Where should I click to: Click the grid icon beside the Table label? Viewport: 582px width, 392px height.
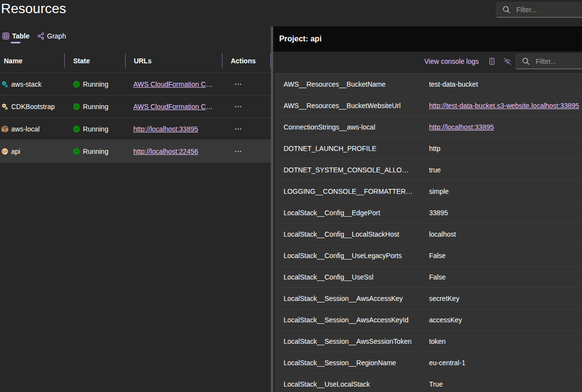coord(5,36)
